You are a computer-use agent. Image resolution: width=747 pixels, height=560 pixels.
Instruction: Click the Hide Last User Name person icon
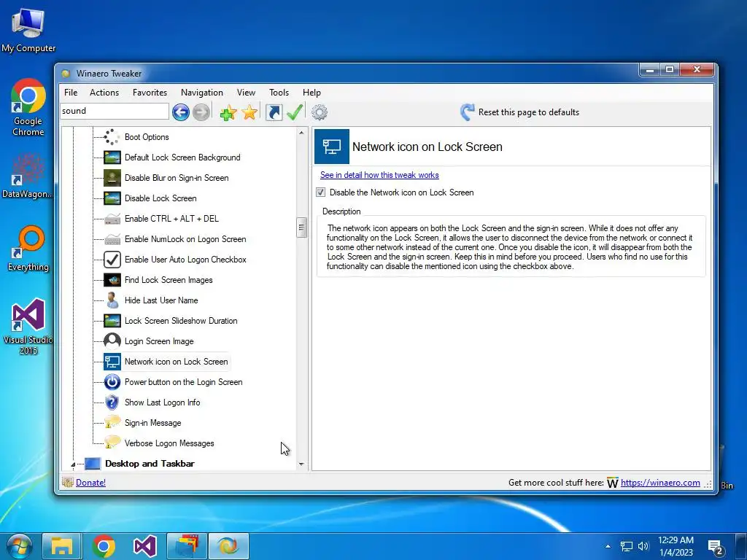112,300
